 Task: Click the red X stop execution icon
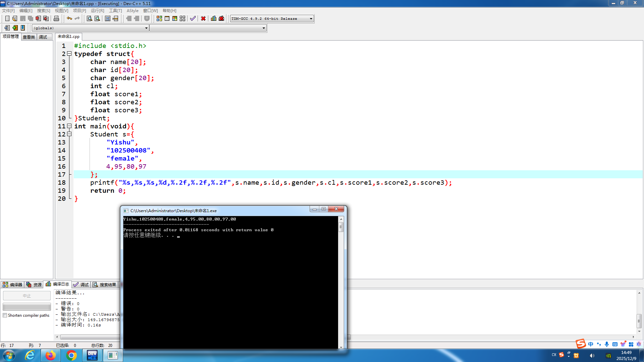[203, 18]
